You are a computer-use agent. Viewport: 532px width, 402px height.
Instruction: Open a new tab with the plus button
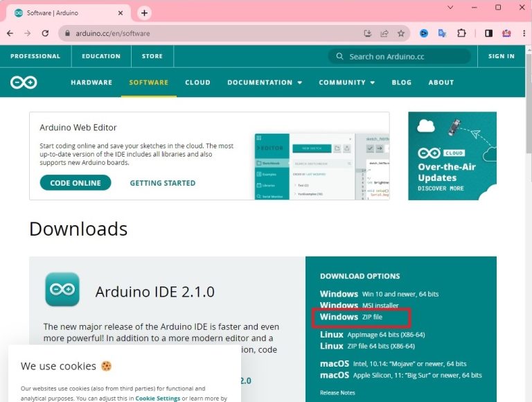[x=144, y=12]
